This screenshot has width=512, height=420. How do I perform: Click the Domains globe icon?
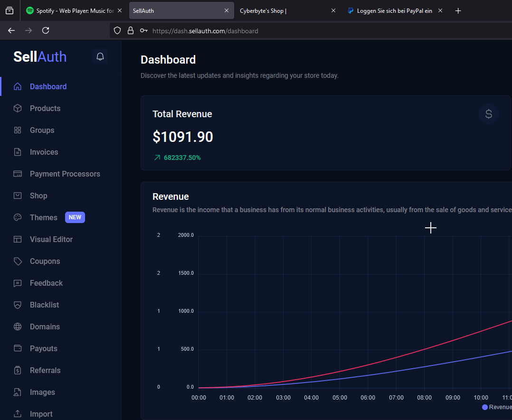[x=18, y=327]
